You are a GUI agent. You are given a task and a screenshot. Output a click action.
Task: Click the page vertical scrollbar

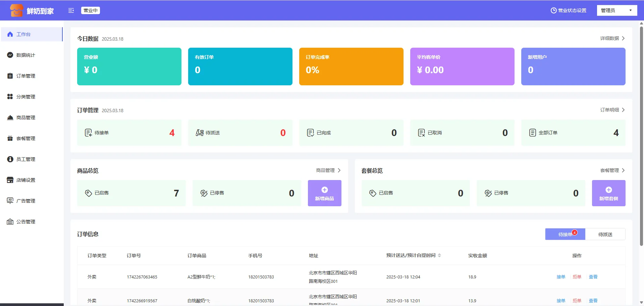(x=641, y=134)
